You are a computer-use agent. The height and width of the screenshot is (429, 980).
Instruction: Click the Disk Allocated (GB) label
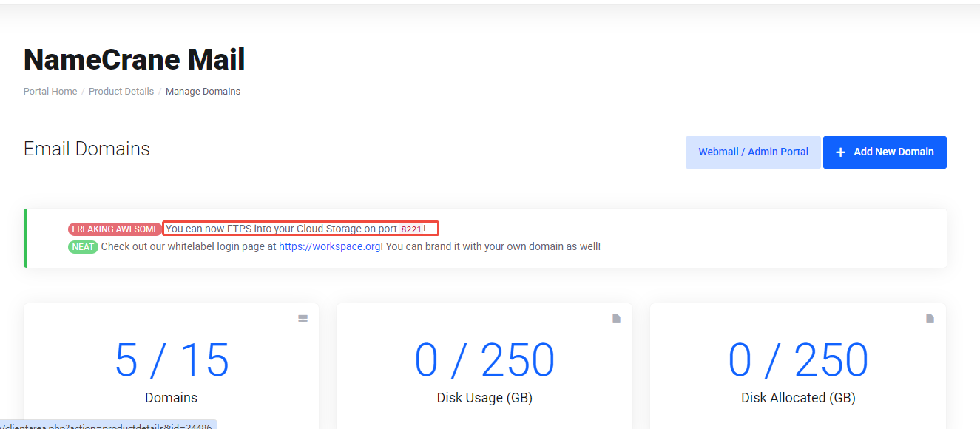[x=798, y=398]
